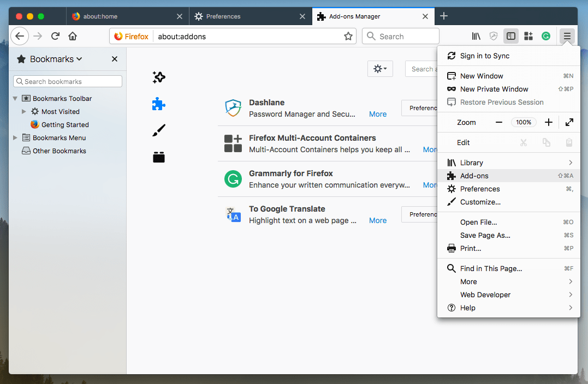Open a new tab with plus button
The width and height of the screenshot is (588, 384).
pos(444,16)
